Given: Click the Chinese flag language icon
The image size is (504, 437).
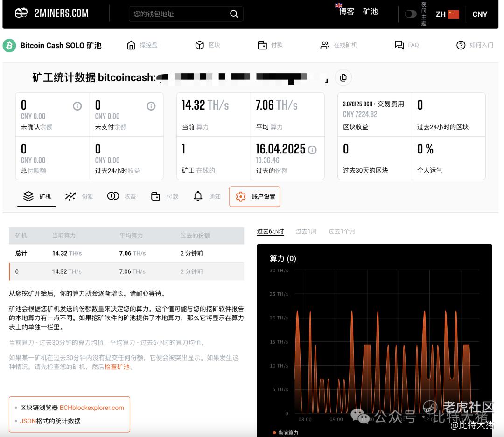Looking at the screenshot, I should 454,14.
